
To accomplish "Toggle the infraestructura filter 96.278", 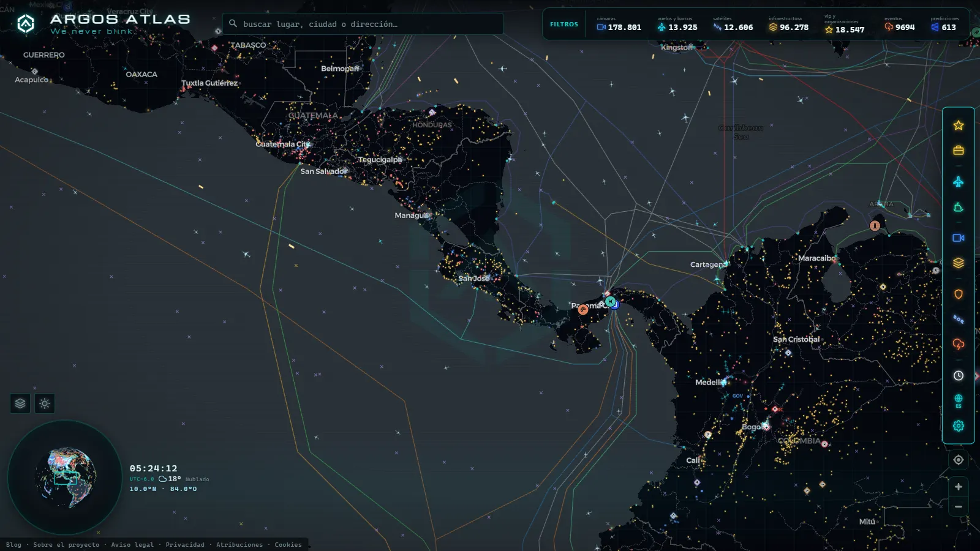I will click(789, 24).
